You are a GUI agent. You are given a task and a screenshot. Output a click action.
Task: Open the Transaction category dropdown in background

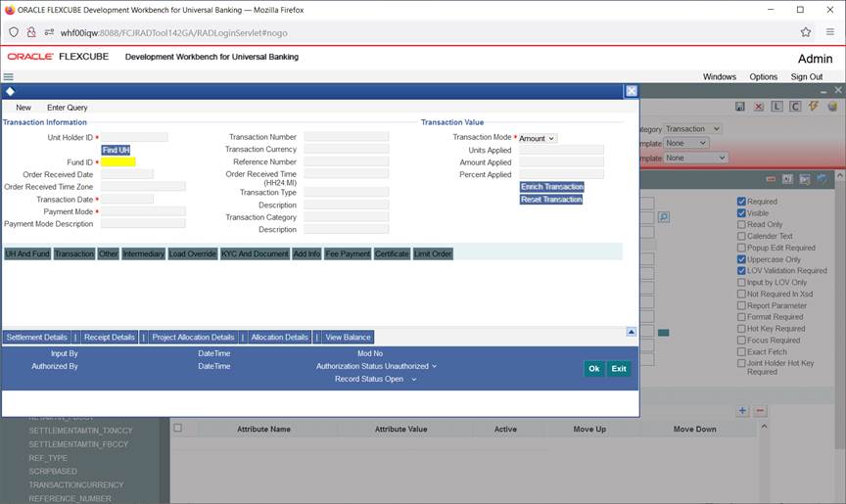692,129
